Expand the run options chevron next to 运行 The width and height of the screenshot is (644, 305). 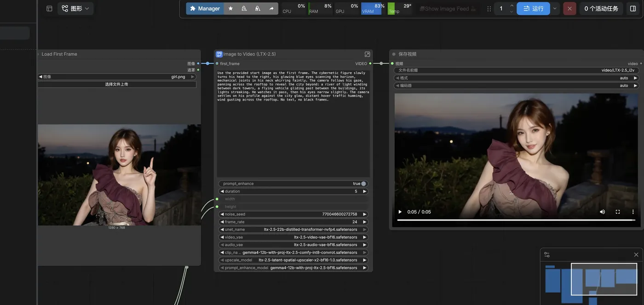pyautogui.click(x=555, y=8)
